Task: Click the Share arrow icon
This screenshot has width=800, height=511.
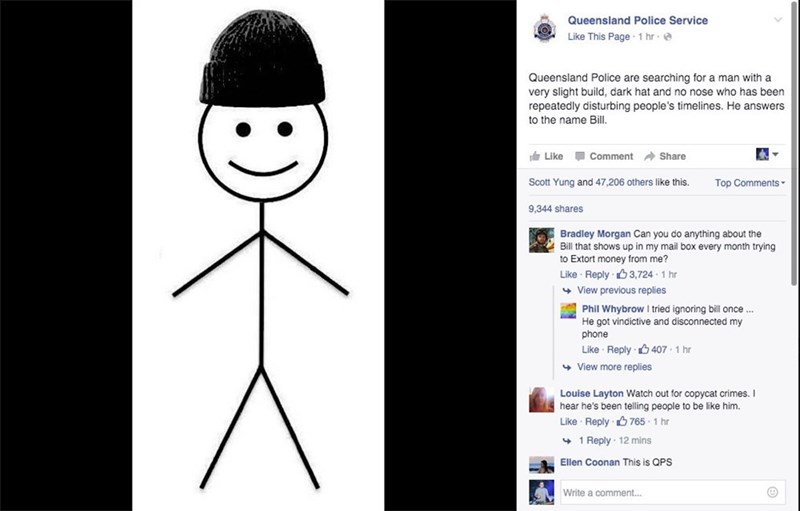Action: 649,156
